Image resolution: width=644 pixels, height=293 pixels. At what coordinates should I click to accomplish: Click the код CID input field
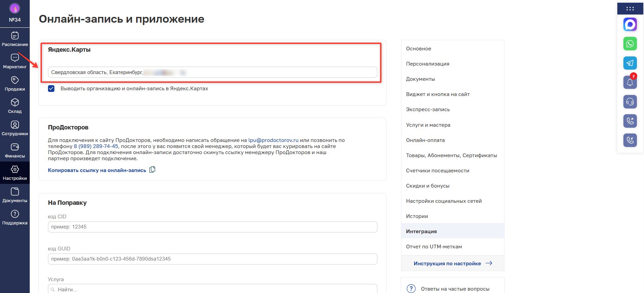click(213, 227)
